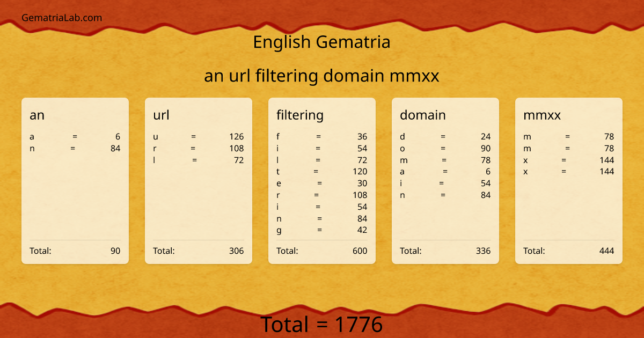Click value 108 for letter r in 'url' card
Image resolution: width=644 pixels, height=338 pixels.
[236, 149]
